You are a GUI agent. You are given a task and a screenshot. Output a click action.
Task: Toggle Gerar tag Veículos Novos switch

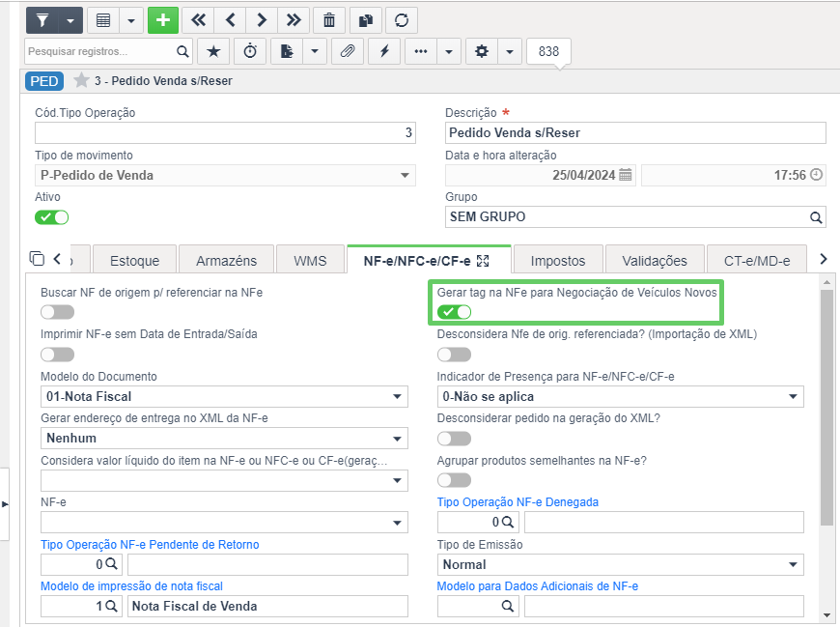click(x=454, y=312)
